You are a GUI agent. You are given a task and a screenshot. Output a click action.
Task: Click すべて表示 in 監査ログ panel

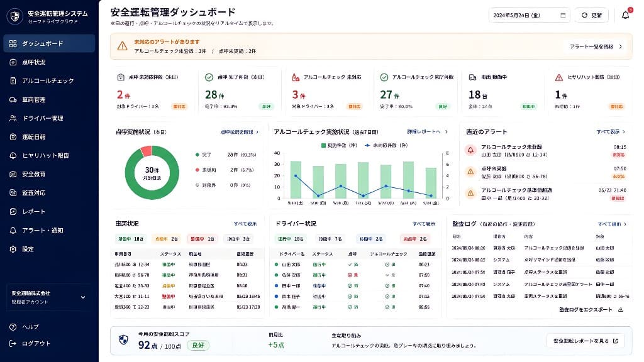click(612, 224)
